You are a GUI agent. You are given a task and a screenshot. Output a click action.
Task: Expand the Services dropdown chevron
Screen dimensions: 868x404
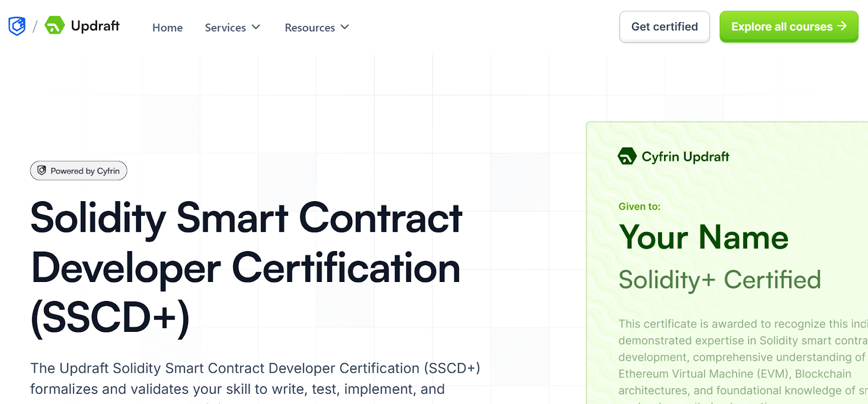256,27
